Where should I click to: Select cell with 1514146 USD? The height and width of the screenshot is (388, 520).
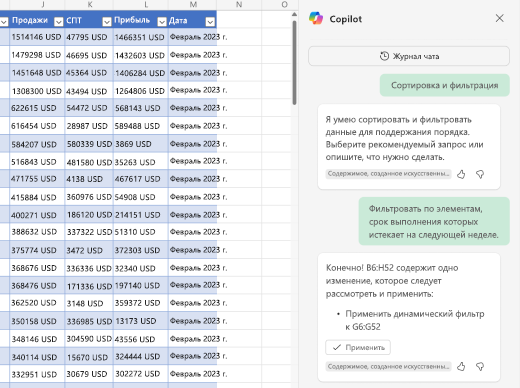click(x=37, y=37)
